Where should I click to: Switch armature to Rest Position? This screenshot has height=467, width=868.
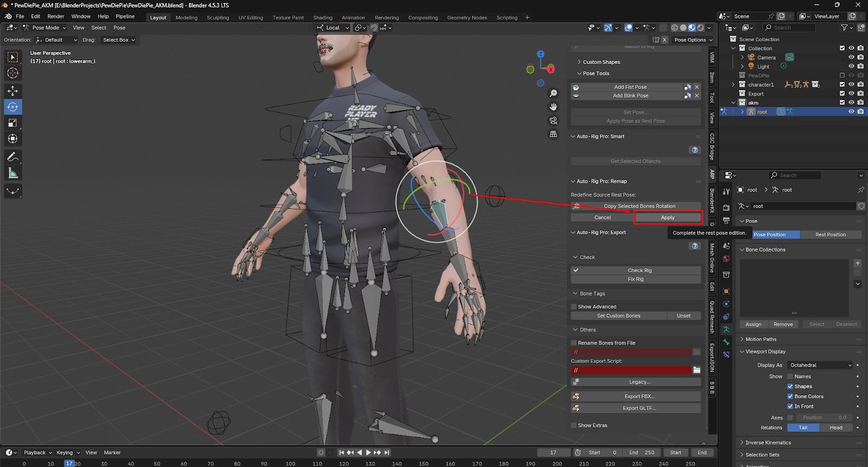(831, 235)
